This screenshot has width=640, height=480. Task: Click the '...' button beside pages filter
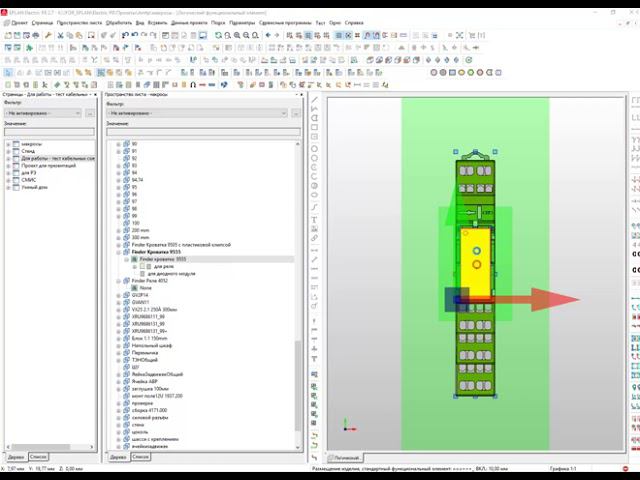[90, 113]
